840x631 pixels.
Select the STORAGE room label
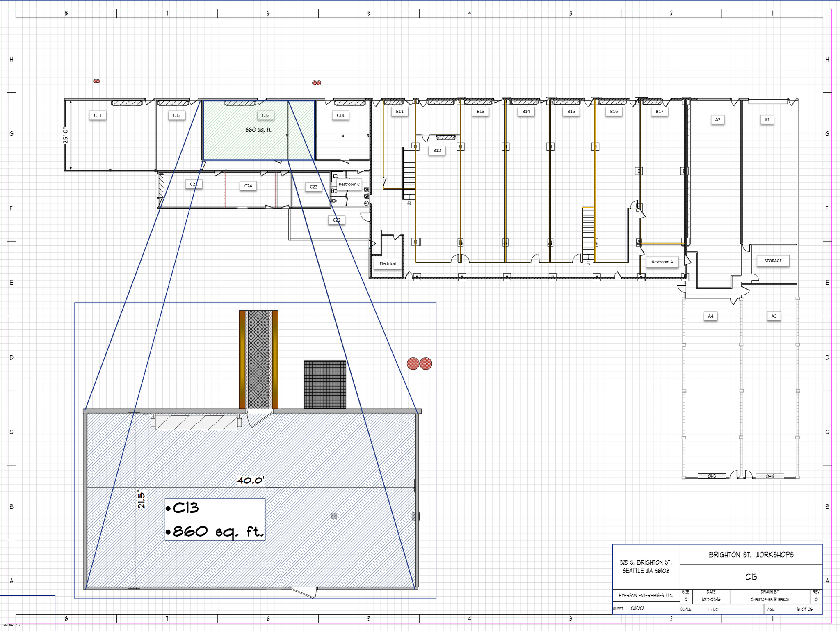[773, 261]
